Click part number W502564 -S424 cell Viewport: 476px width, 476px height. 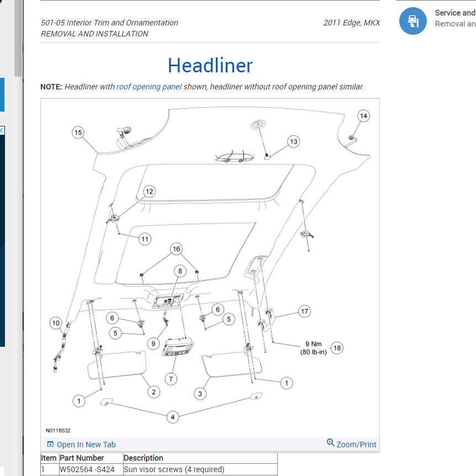[x=91, y=469]
